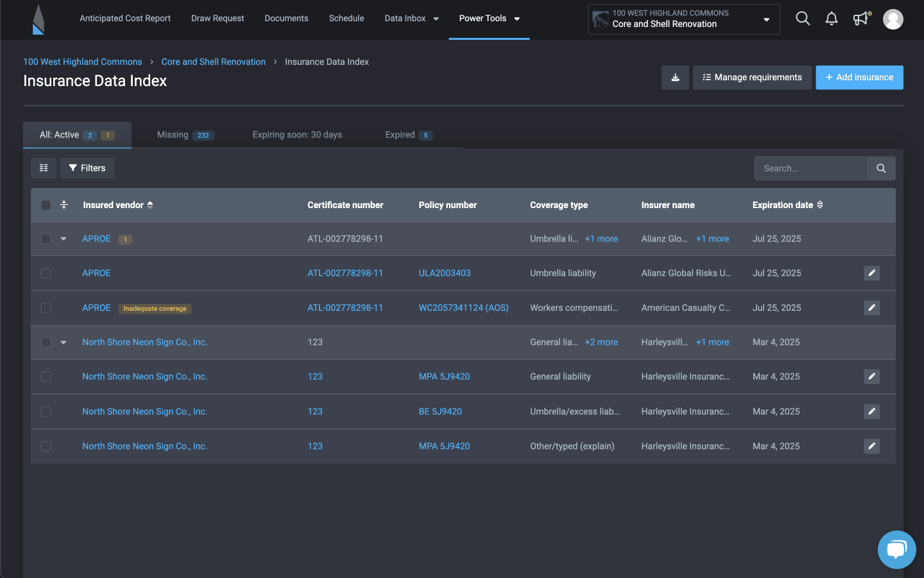Screen dimensions: 924x578
Task: Switch to the Expiring soon tab
Action: tap(297, 135)
